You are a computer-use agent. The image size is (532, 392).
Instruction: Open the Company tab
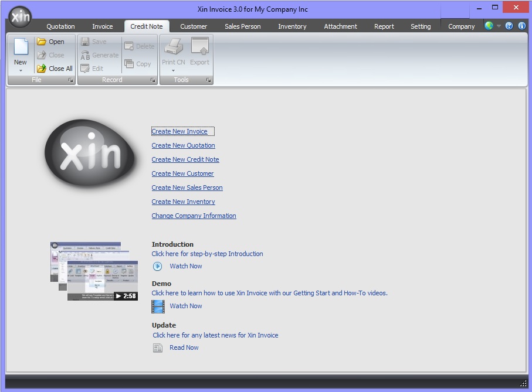462,26
